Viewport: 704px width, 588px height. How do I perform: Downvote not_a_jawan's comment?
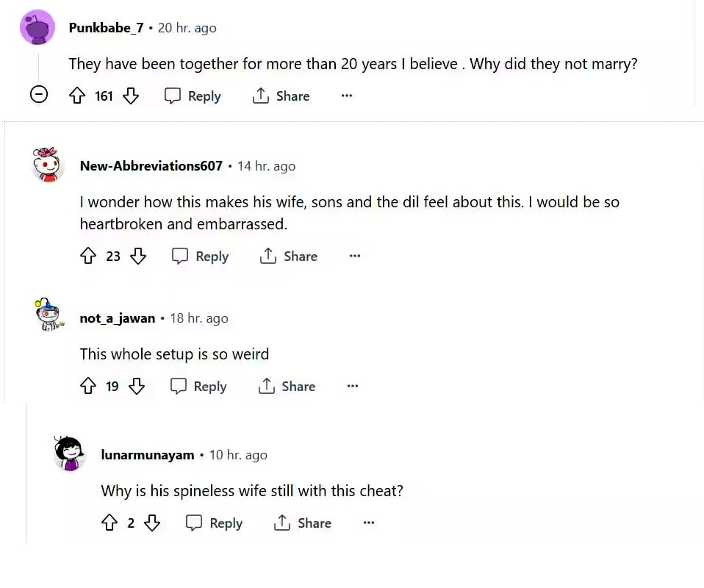pos(137,386)
